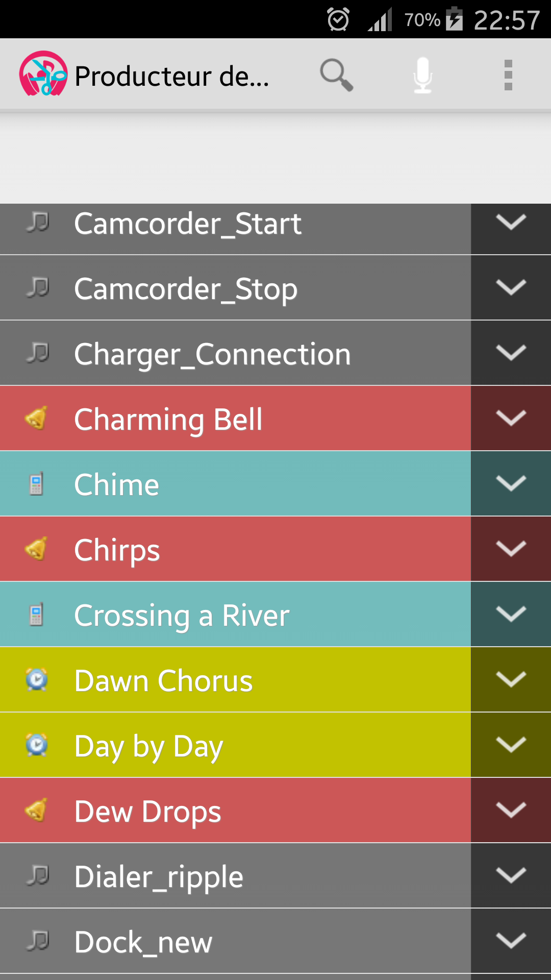Open the Dialer_ripple audio entry
Image resolution: width=551 pixels, height=980 pixels.
235,876
